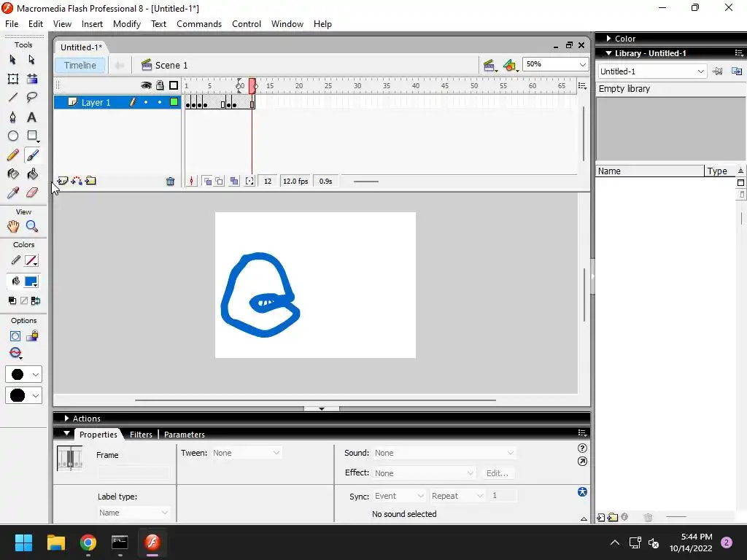Viewport: 747px width, 560px height.
Task: Toggle Show All Layers as Outlines
Action: coord(174,85)
